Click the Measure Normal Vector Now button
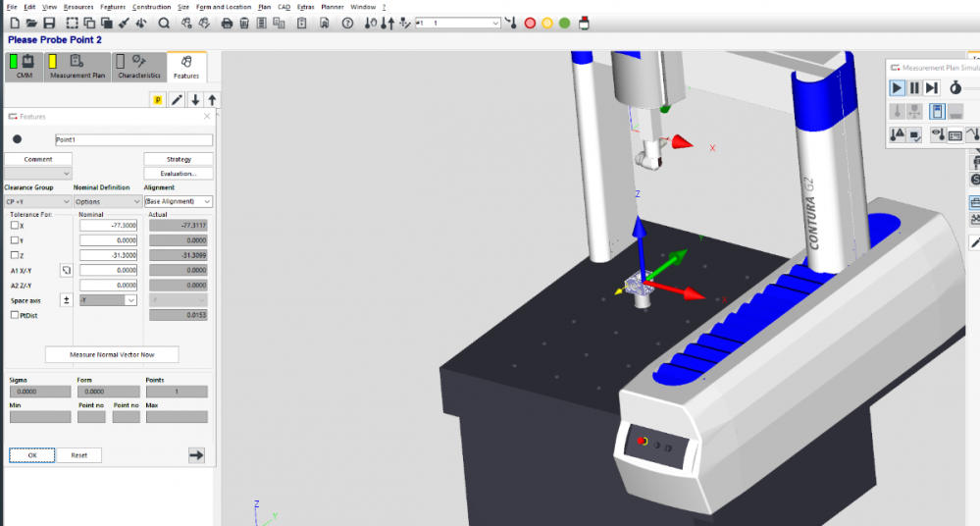This screenshot has width=980, height=526. point(112,354)
